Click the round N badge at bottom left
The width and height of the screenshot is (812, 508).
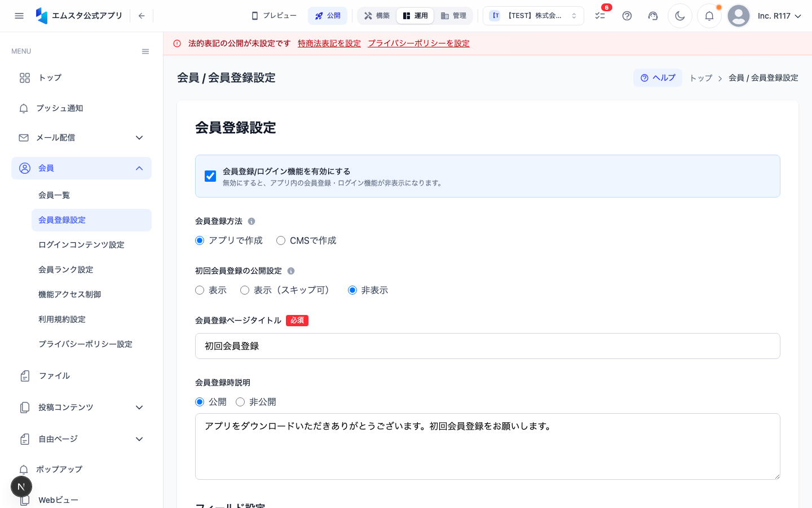(21, 487)
